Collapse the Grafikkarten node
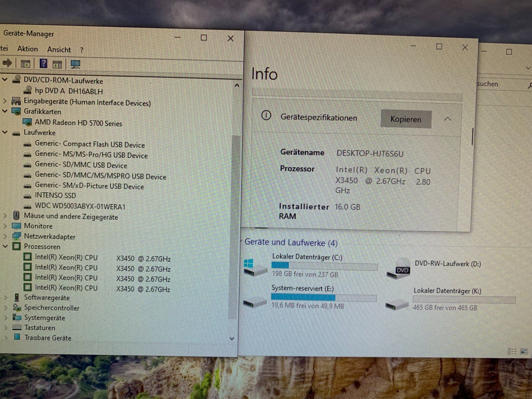Screen dimensions: 532x399 5,111
